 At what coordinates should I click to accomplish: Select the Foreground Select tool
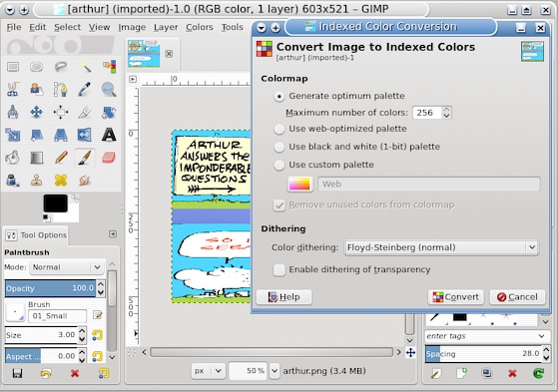tap(36, 90)
